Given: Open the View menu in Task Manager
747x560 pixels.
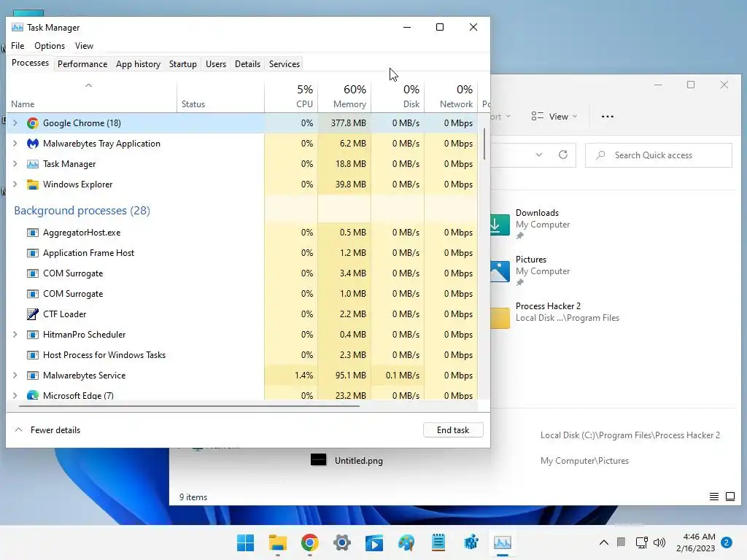Looking at the screenshot, I should point(85,46).
